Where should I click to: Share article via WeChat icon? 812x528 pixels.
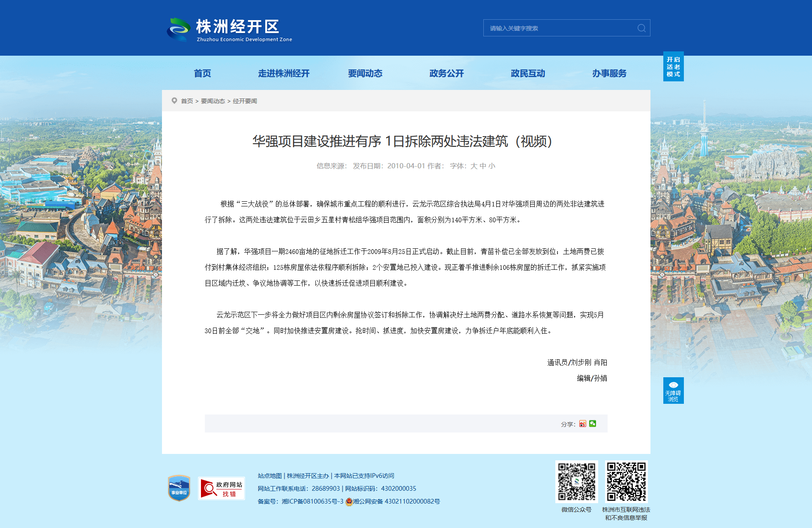[593, 424]
